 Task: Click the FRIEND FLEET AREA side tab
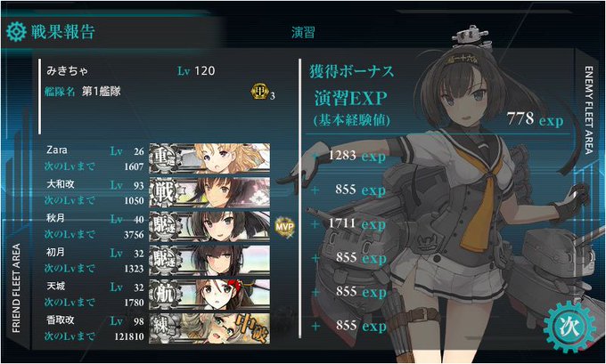coord(16,288)
